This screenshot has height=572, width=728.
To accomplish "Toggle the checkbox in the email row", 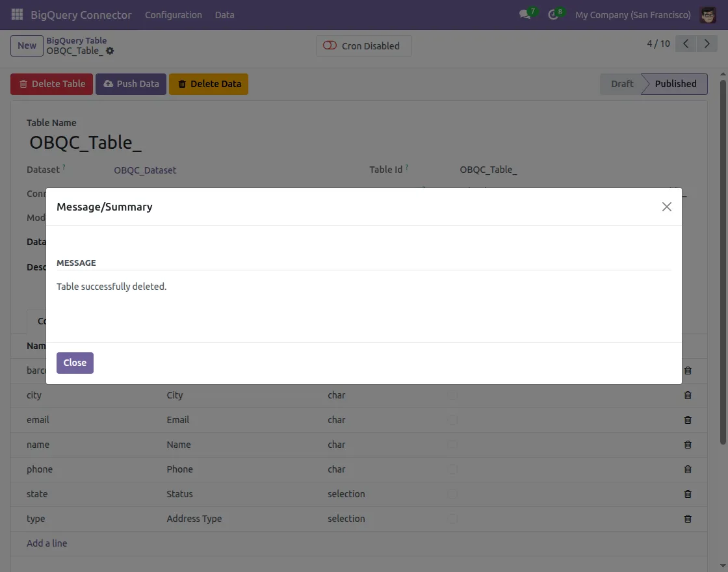I will tap(452, 420).
